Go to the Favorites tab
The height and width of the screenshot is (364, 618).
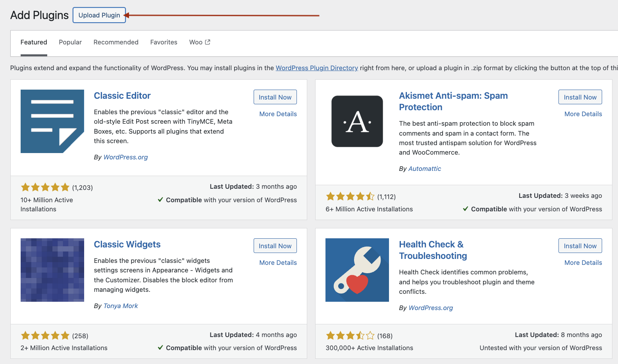[x=164, y=42]
